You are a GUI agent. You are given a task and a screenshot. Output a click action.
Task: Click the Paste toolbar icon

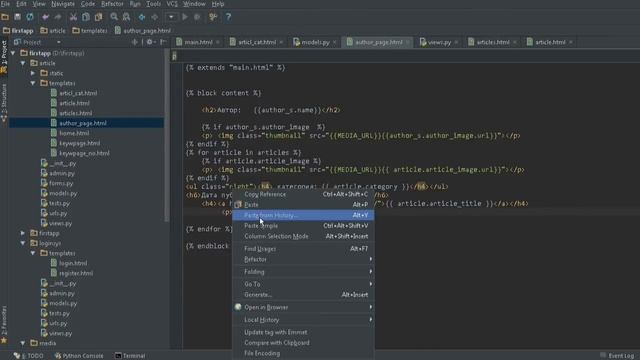tap(98, 17)
